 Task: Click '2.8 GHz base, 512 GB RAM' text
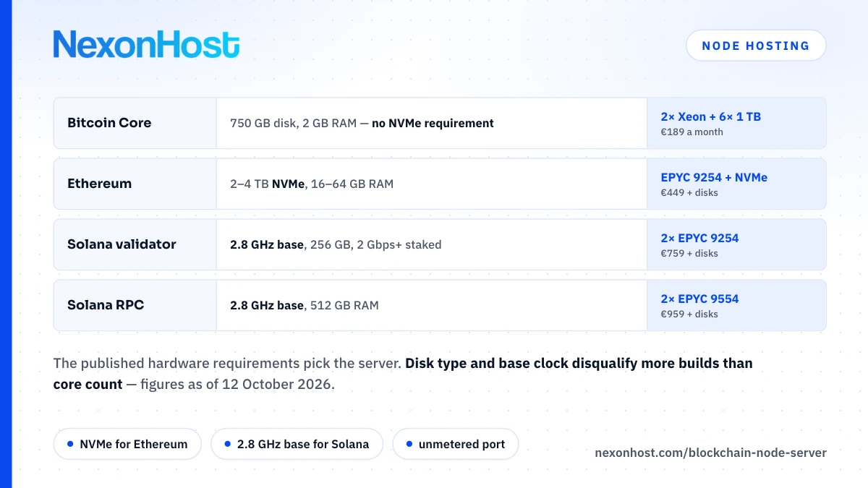[305, 305]
